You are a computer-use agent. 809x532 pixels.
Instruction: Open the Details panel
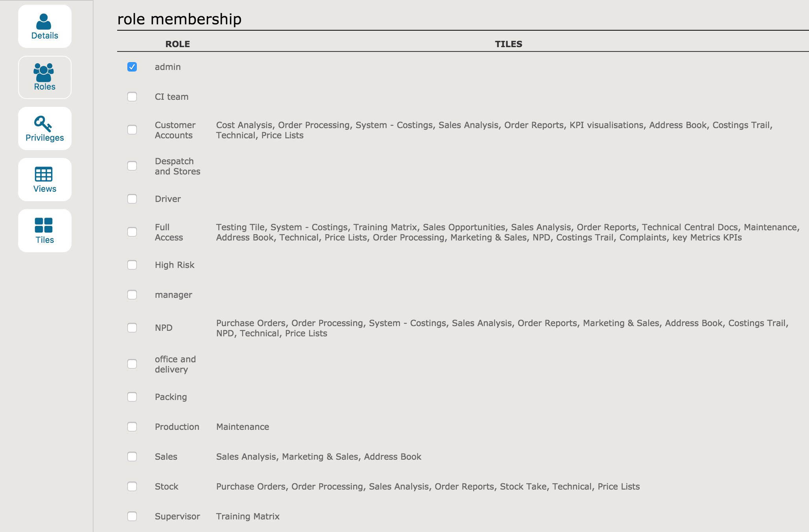tap(44, 26)
